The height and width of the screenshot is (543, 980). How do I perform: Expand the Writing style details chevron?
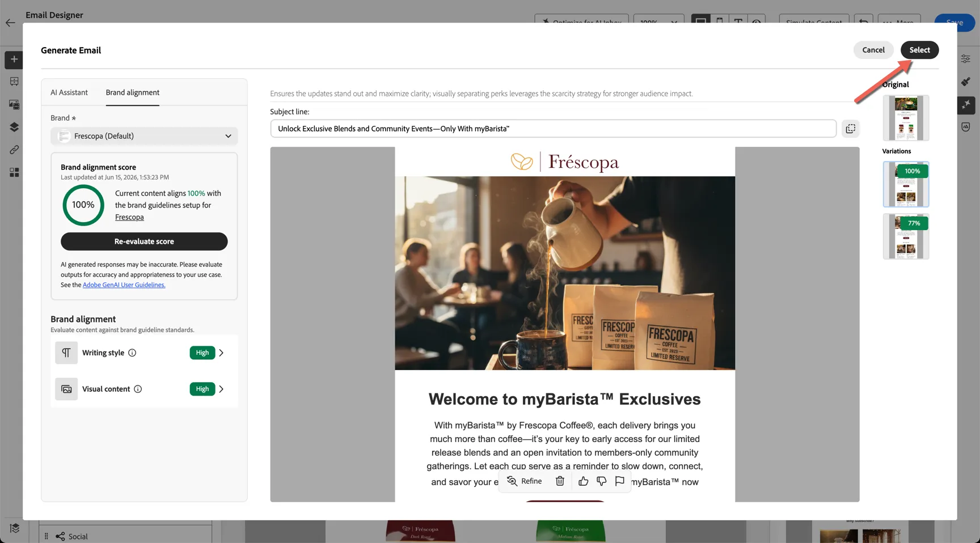[221, 353]
